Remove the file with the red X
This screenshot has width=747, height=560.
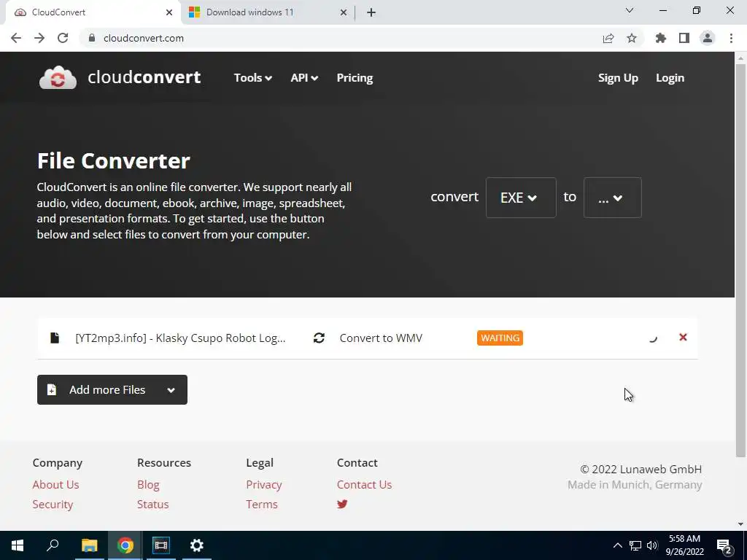click(683, 337)
